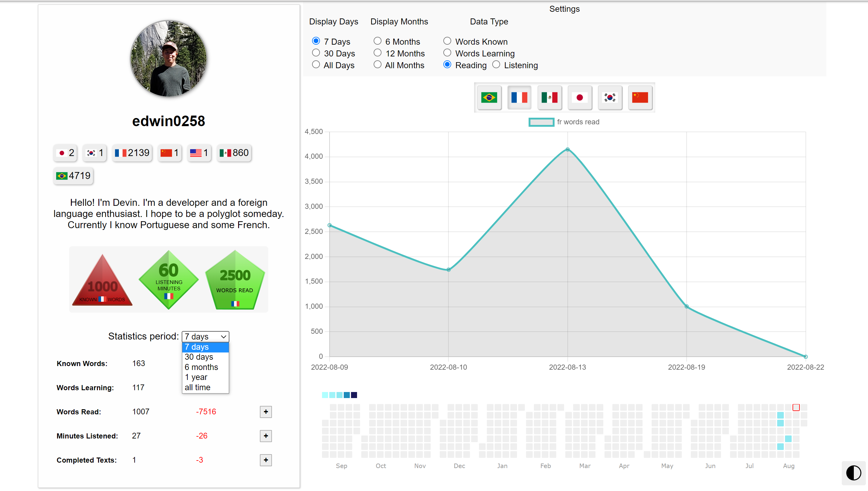The width and height of the screenshot is (868, 491).
Task: Select the South Korea flag chart button
Action: point(610,98)
